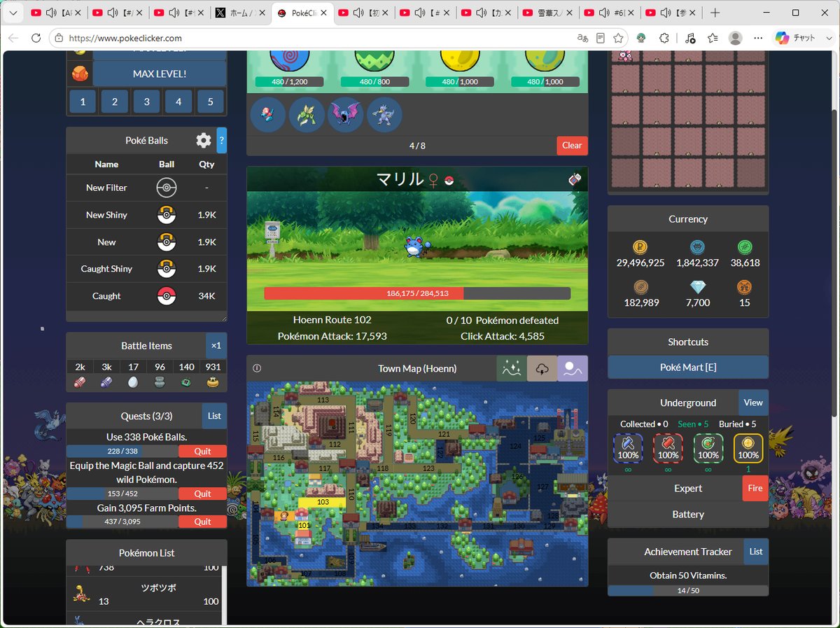
Task: Select the yellow-bordered underground tool at 100%
Action: click(x=748, y=448)
